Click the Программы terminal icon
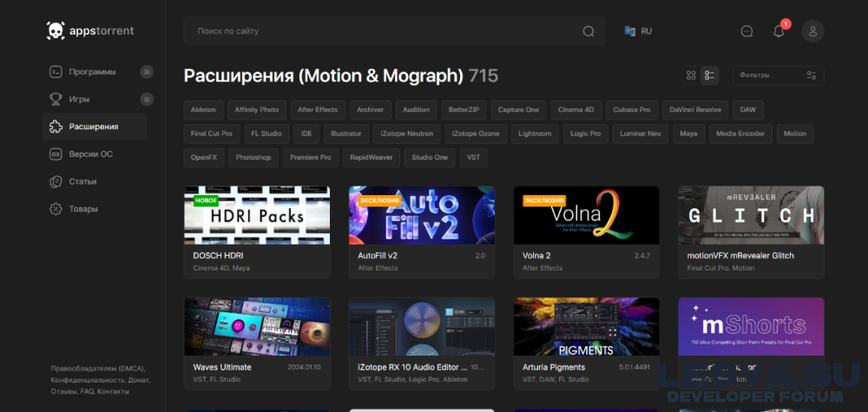 [56, 72]
